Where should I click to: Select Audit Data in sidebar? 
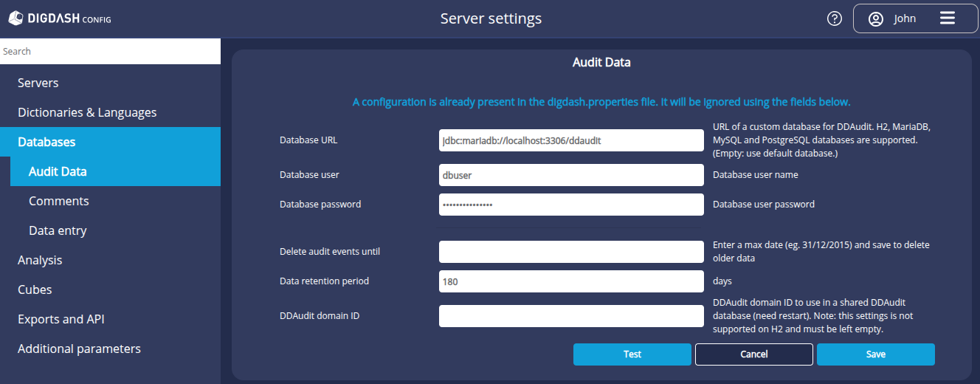click(x=58, y=171)
